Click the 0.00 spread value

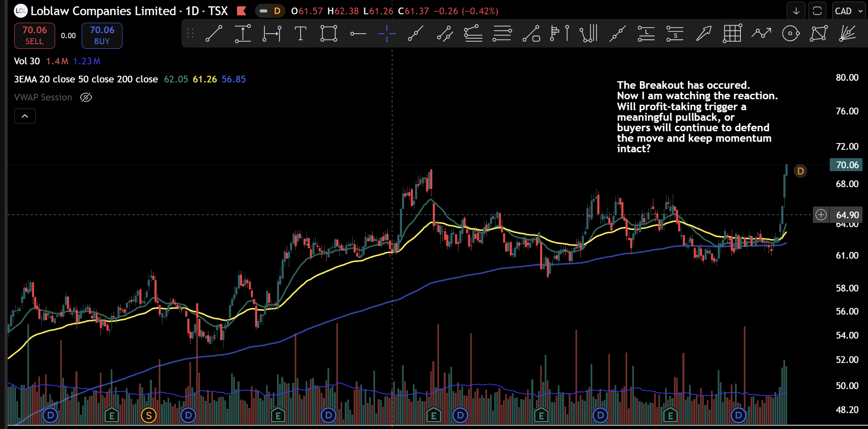(x=68, y=36)
